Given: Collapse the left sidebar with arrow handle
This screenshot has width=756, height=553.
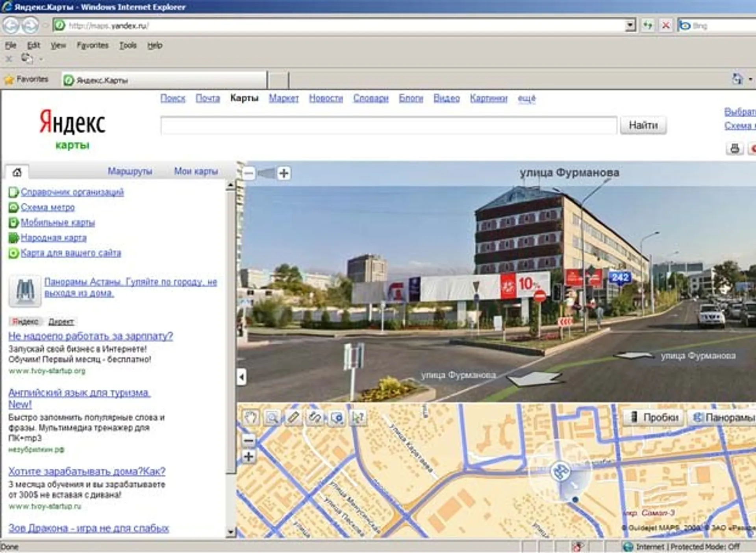Looking at the screenshot, I should (242, 377).
